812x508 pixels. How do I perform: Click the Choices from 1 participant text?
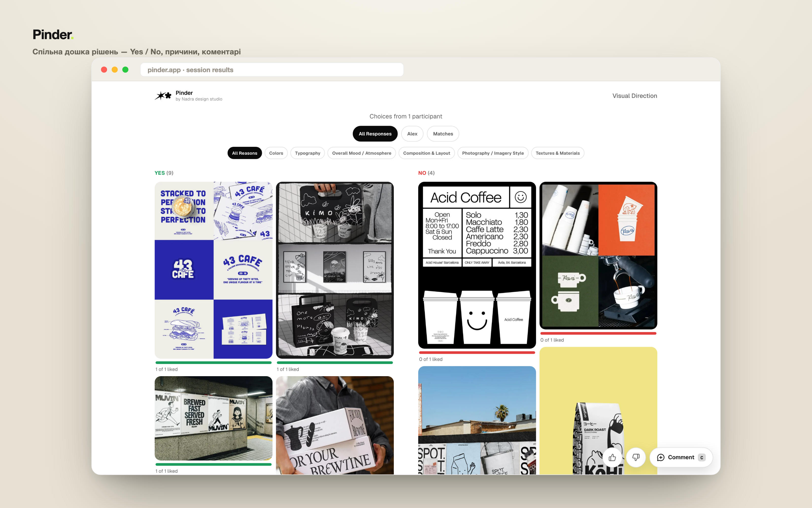point(406,116)
